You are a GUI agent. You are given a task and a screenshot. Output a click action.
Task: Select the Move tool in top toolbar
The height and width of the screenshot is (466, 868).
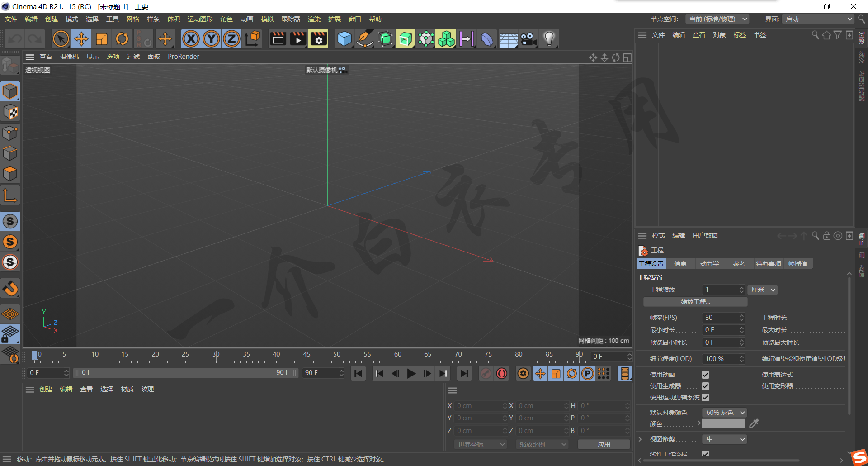click(81, 39)
